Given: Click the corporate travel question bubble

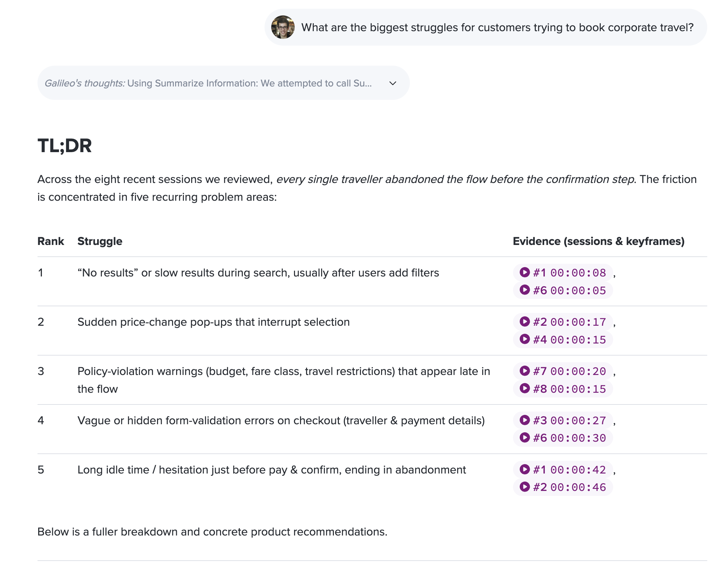Looking at the screenshot, I should click(497, 27).
